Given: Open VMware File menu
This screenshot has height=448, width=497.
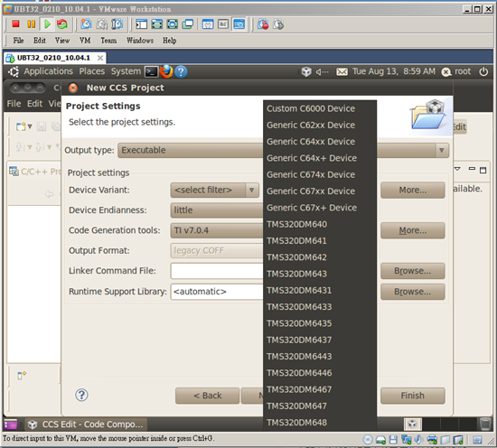Looking at the screenshot, I should coord(18,41).
